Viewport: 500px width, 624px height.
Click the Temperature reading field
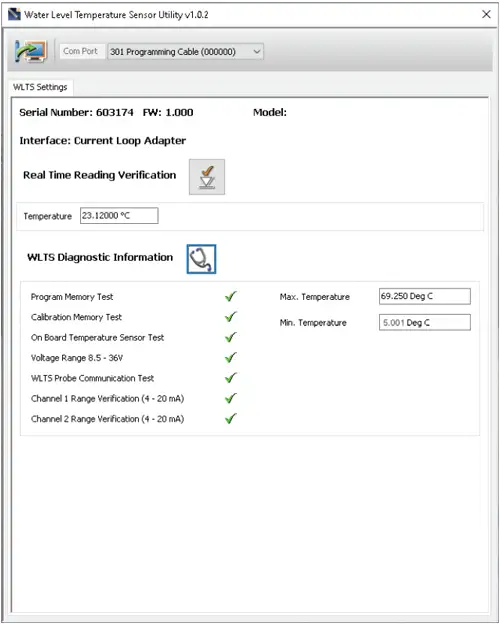[x=119, y=216]
